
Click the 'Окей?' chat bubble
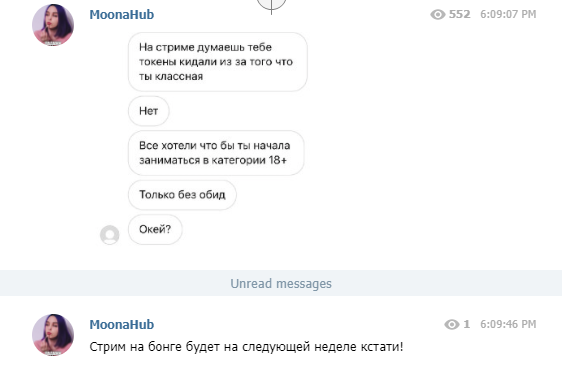tap(155, 229)
